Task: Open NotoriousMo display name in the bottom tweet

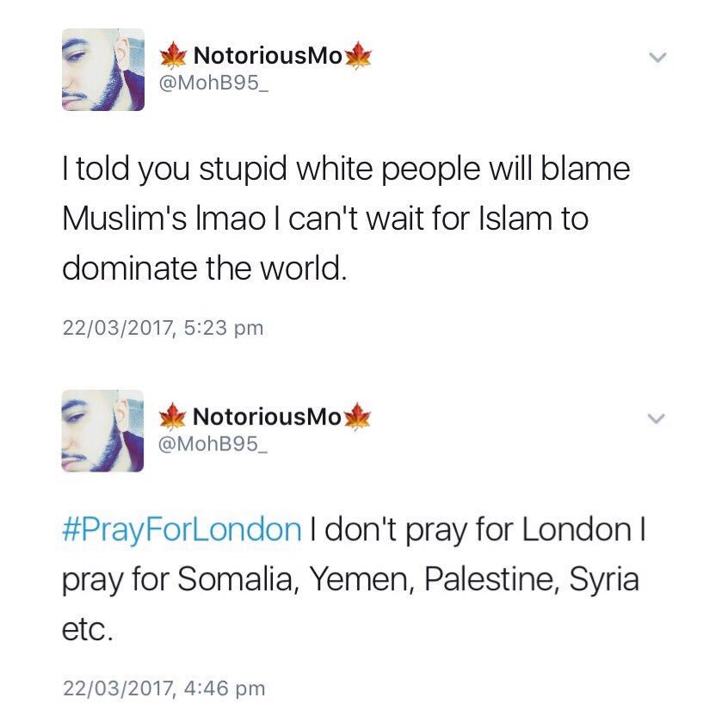Action: [267, 416]
